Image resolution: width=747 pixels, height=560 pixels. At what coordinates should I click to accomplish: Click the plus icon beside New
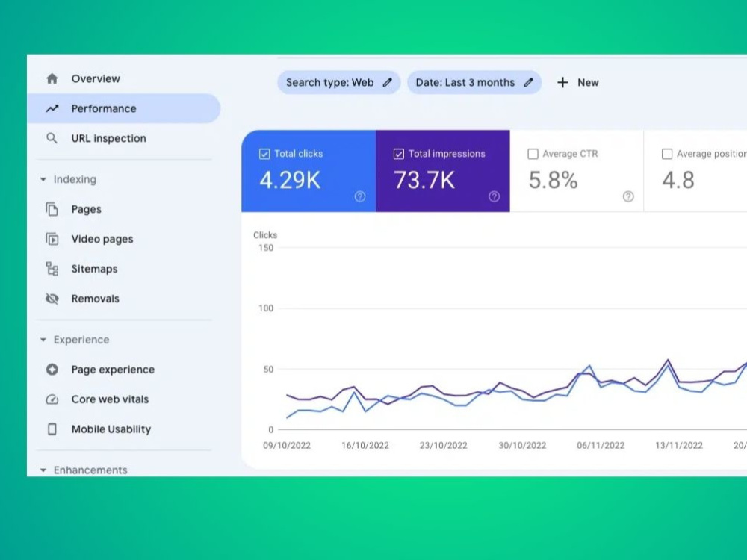562,82
